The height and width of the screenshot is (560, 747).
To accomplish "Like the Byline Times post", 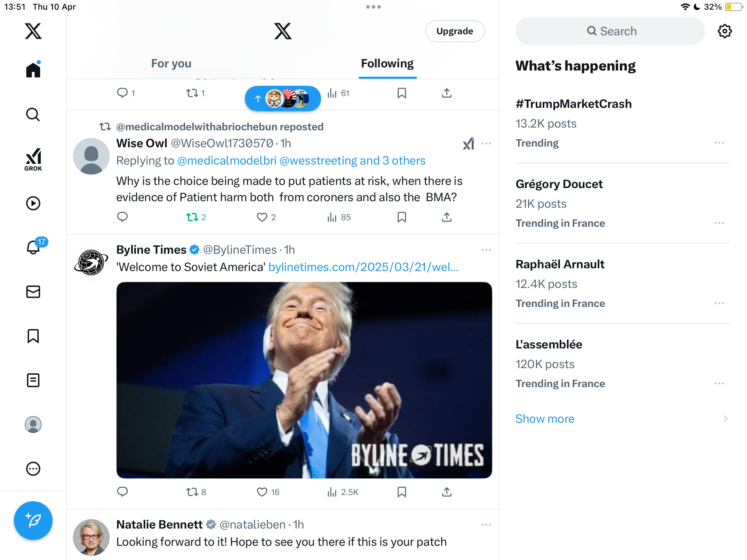I will pos(262,492).
